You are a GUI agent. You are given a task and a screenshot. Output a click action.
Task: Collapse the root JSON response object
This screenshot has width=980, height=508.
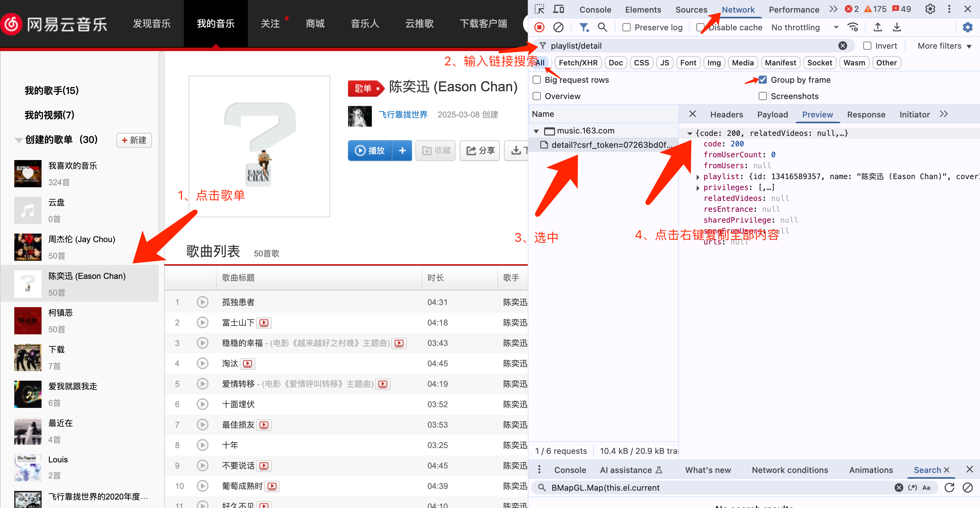[689, 133]
